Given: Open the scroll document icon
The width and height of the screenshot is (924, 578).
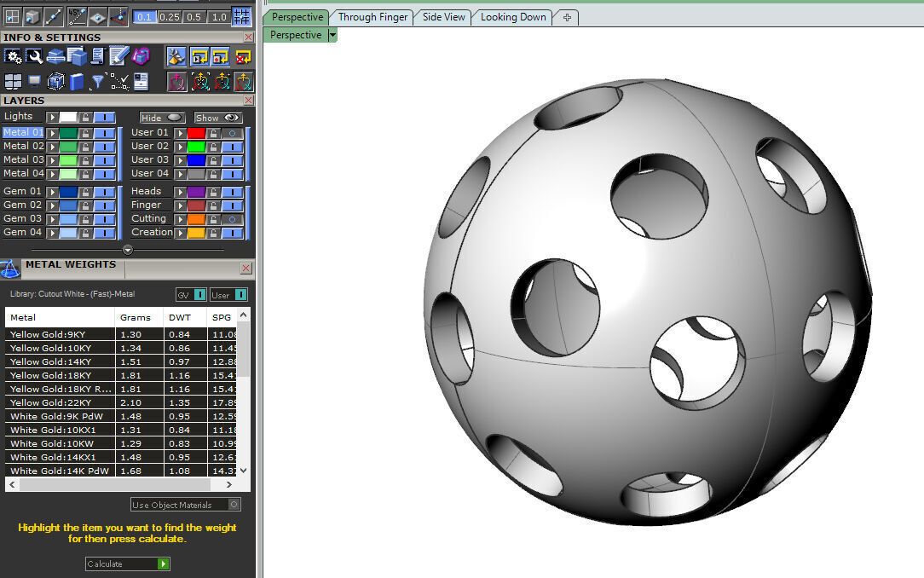Looking at the screenshot, I should pyautogui.click(x=97, y=56).
